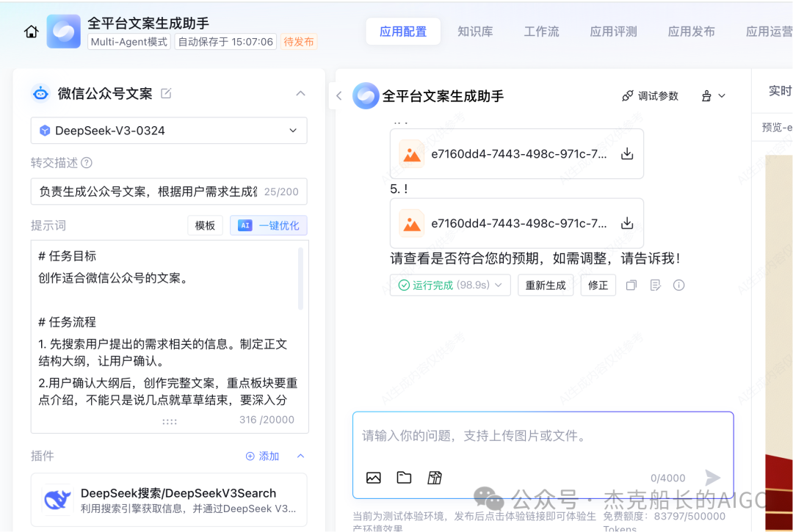This screenshot has height=532, width=793.
Task: Open the clear-chat broom dropdown
Action: coord(713,96)
